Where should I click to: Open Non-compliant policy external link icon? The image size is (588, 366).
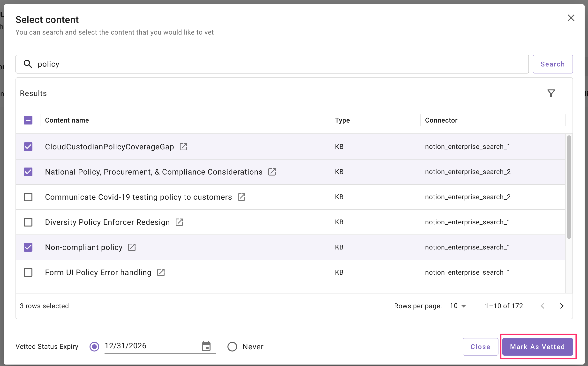click(x=132, y=247)
